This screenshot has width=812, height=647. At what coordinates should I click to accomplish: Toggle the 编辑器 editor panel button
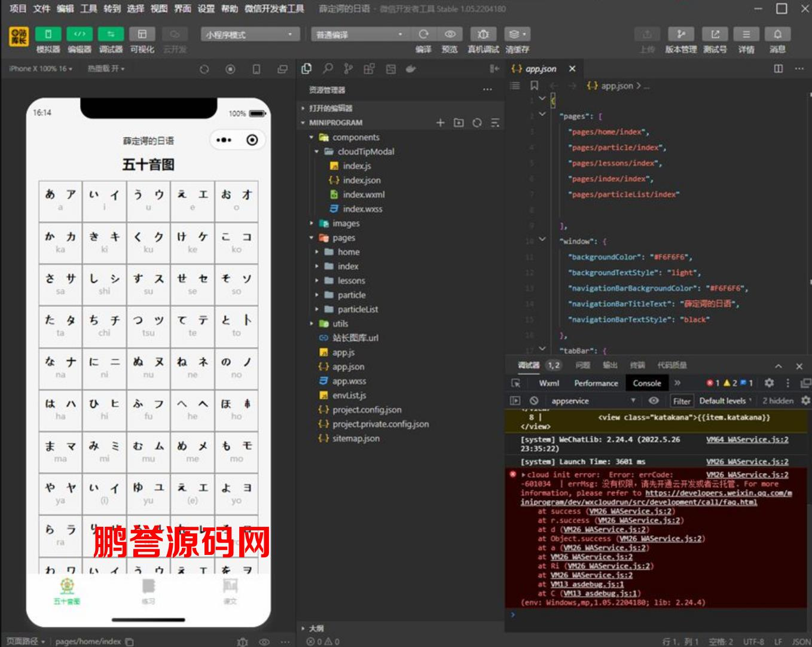80,34
